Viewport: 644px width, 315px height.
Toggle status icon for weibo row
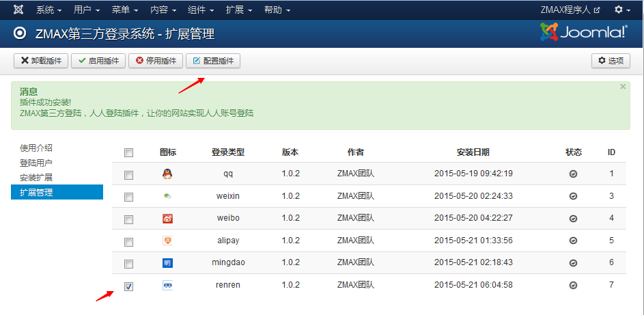574,219
